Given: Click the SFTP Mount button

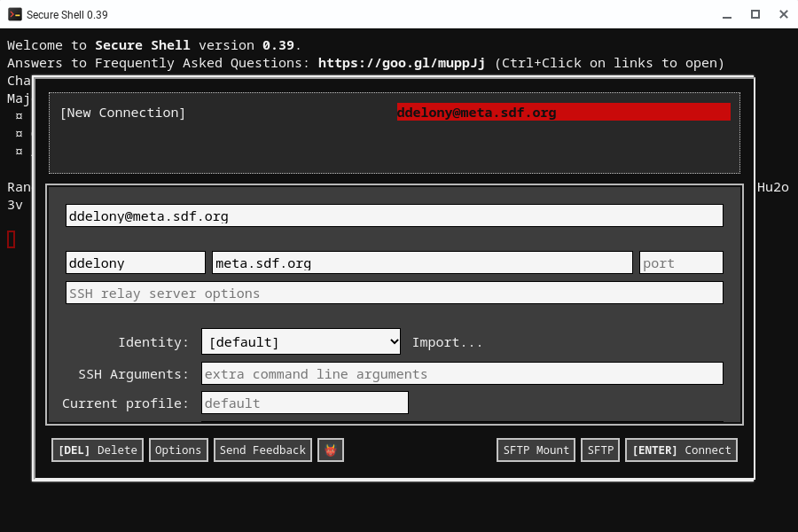Looking at the screenshot, I should point(536,450).
